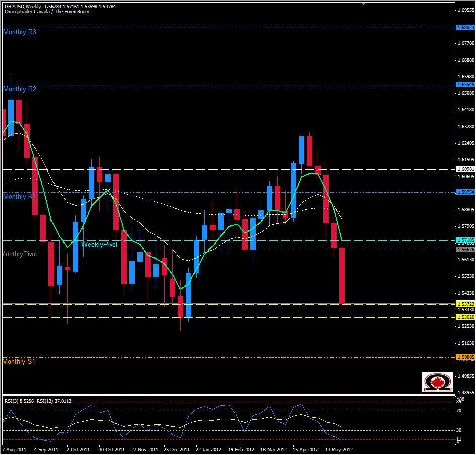Click the GBPUSD,Weekly chart title text
The image size is (476, 455).
(x=22, y=6)
